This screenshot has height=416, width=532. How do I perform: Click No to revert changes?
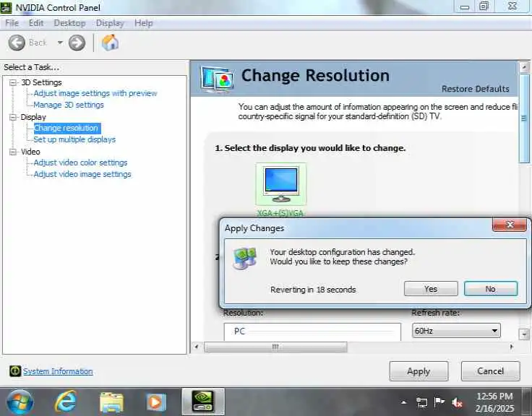click(x=491, y=289)
